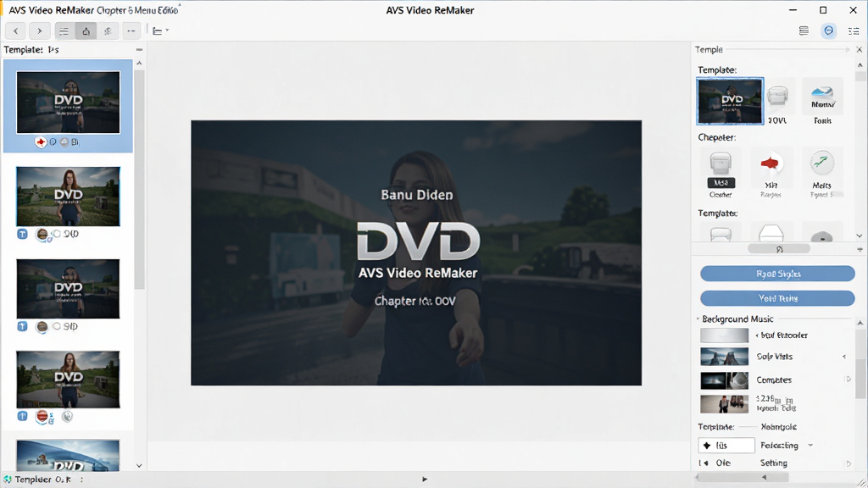Collapse the Background Music section
The image size is (868, 488).
pyautogui.click(x=698, y=319)
